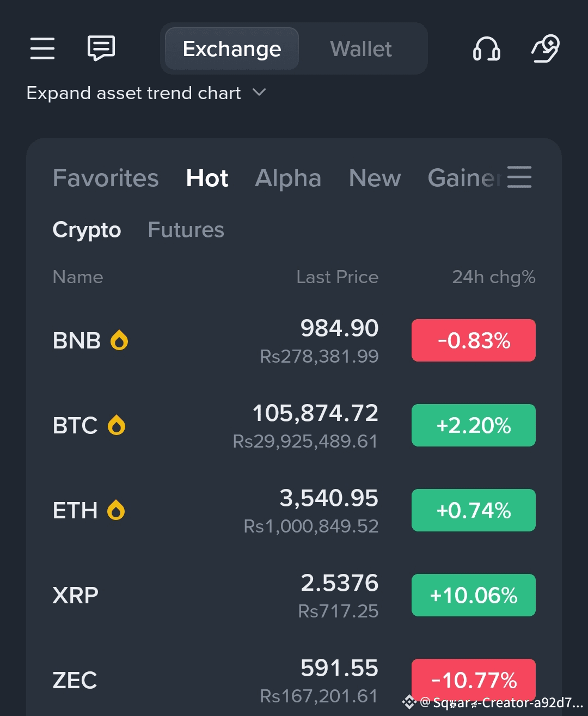
Task: Tap the BTC hot flame icon
Action: click(117, 425)
